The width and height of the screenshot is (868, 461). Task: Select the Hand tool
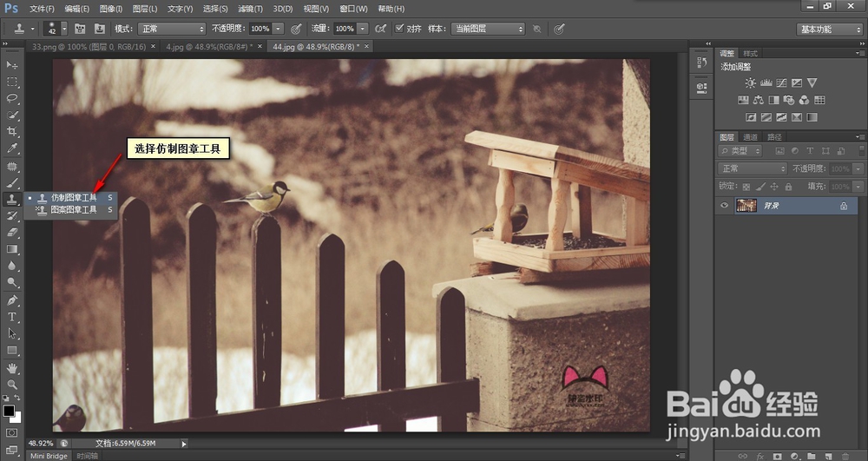pos(11,368)
